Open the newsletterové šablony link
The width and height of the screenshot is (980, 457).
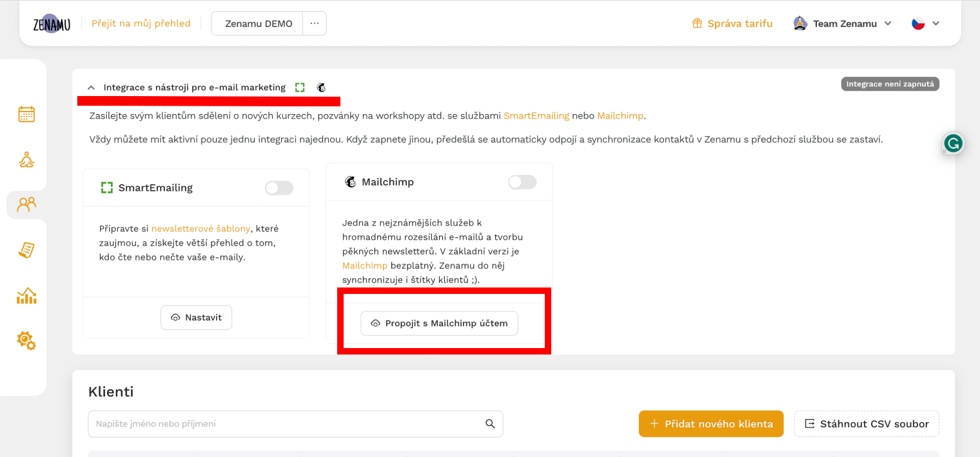(x=201, y=228)
